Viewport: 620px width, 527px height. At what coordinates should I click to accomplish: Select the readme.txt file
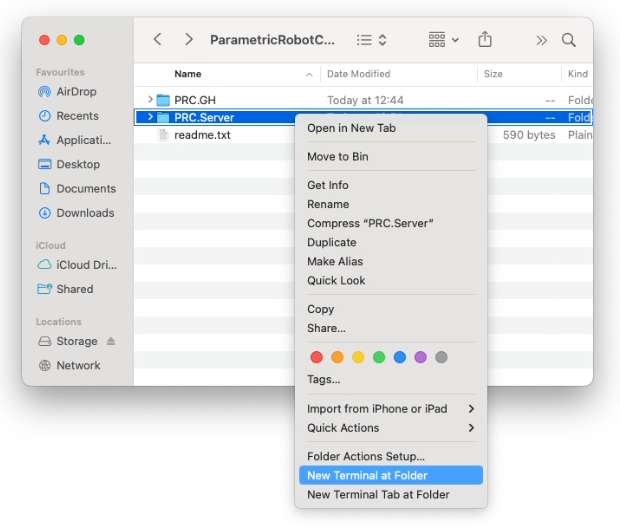[x=202, y=135]
